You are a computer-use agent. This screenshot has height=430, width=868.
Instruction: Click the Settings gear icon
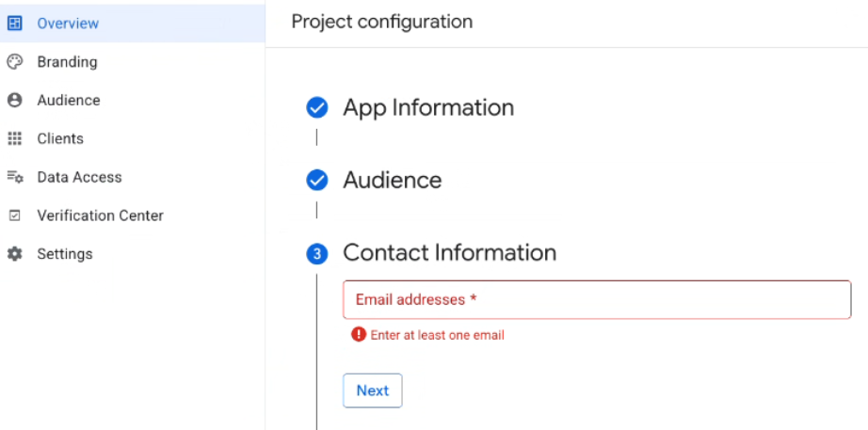click(14, 254)
